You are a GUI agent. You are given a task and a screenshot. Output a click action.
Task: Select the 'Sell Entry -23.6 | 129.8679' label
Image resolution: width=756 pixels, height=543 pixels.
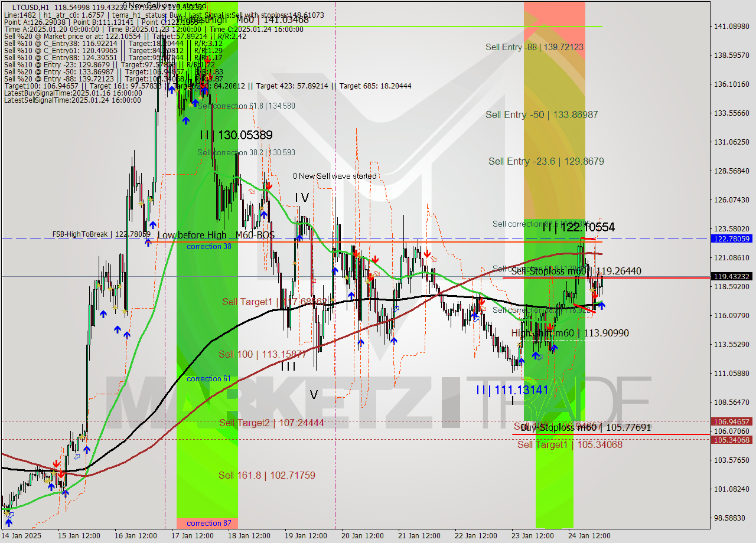[x=546, y=161]
